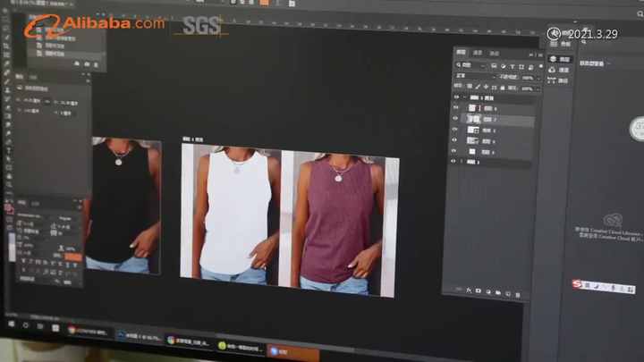Image resolution: width=644 pixels, height=362 pixels.
Task: Toggle visibility of the top artboard group
Action: point(456,97)
